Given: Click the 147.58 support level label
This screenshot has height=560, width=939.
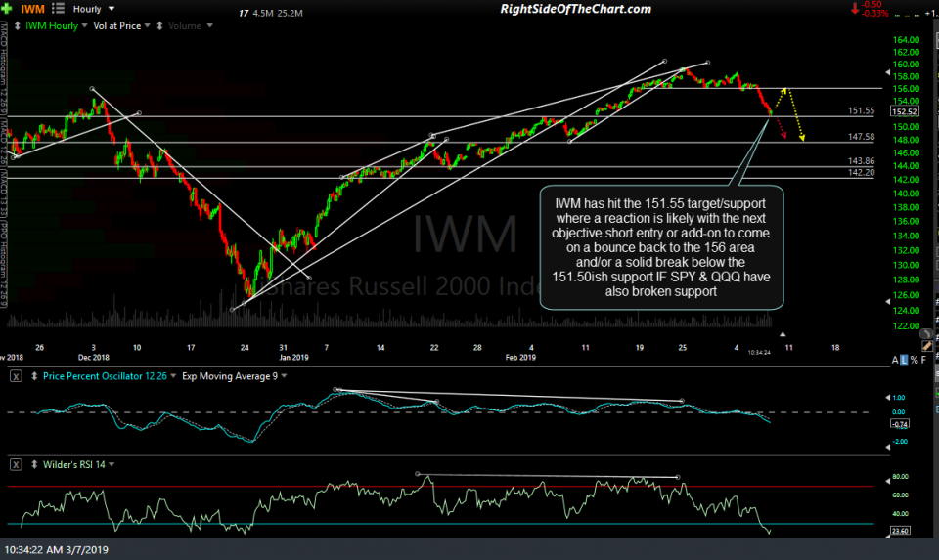Looking at the screenshot, I should 861,137.
